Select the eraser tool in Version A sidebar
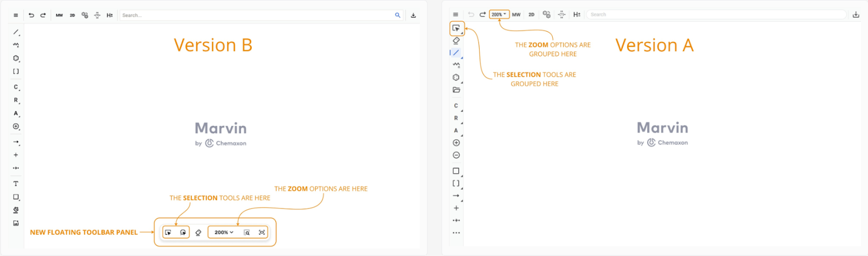868x256 pixels. click(456, 40)
